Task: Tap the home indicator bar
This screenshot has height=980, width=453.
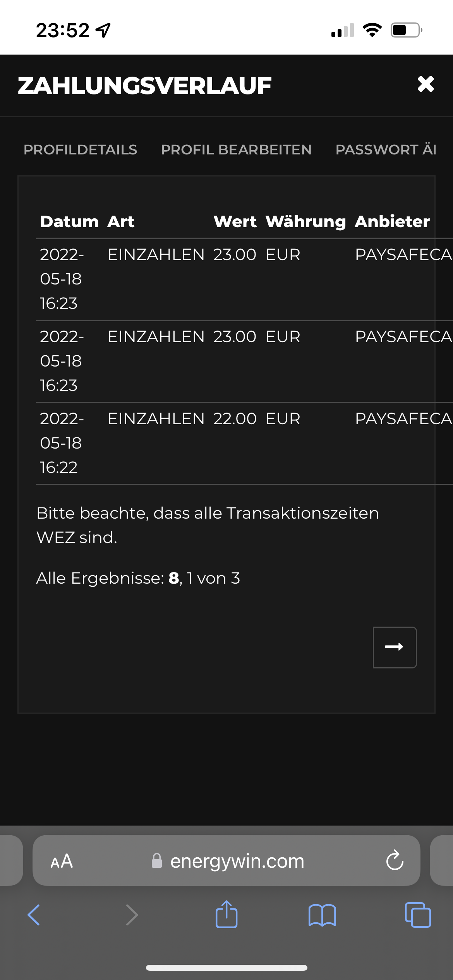Action: 226,968
